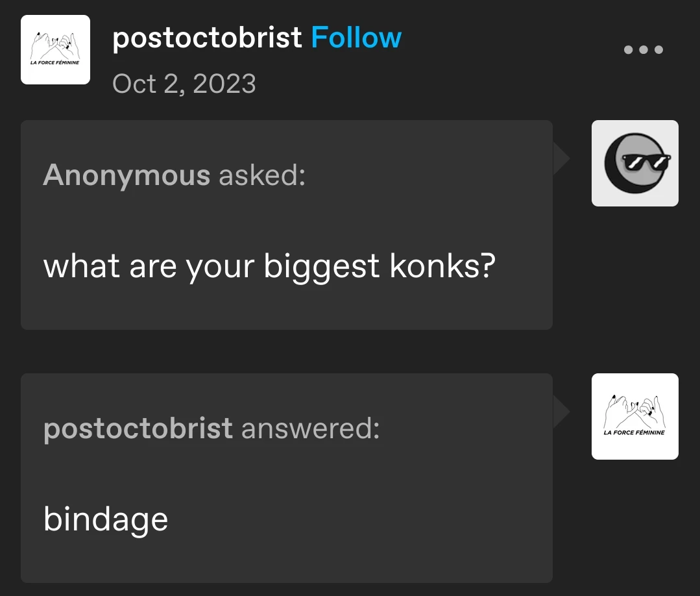The height and width of the screenshot is (596, 700).
Task: Open postoctobrist's blog from the header username
Action: point(207,38)
